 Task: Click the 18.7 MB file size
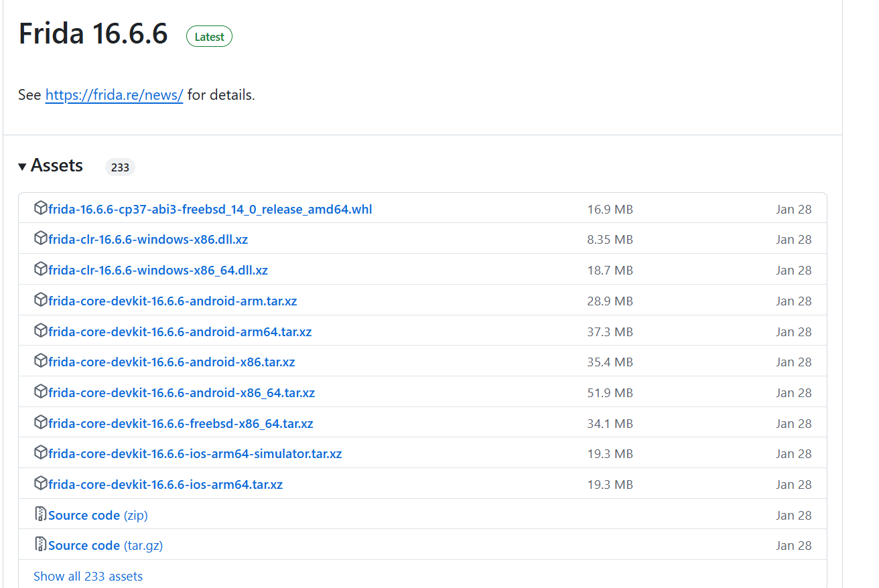[610, 271]
